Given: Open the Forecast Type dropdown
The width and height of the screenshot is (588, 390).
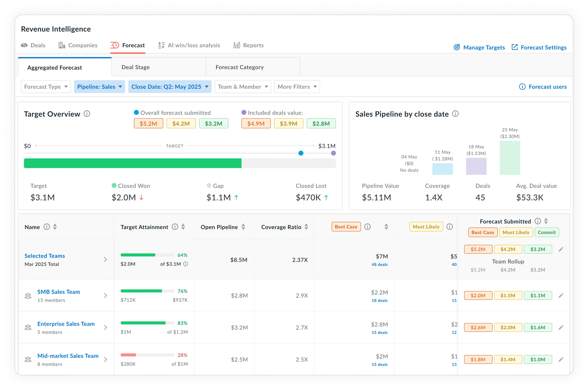Looking at the screenshot, I should click(46, 87).
